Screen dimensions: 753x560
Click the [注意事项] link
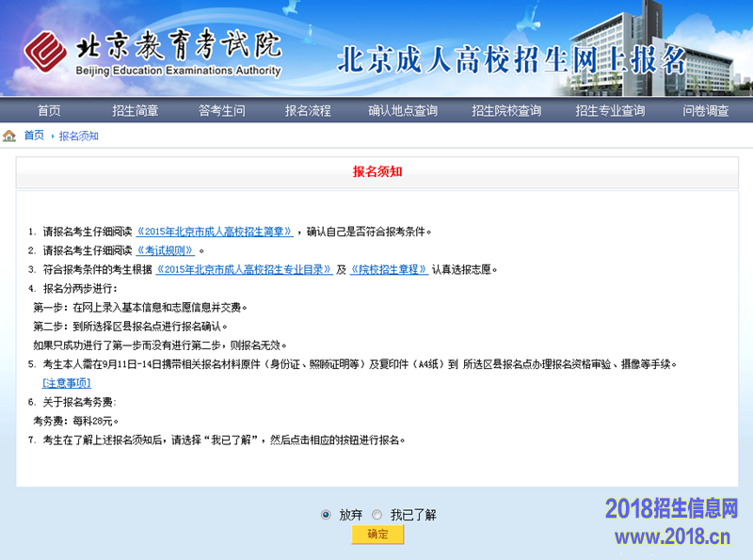tap(66, 383)
